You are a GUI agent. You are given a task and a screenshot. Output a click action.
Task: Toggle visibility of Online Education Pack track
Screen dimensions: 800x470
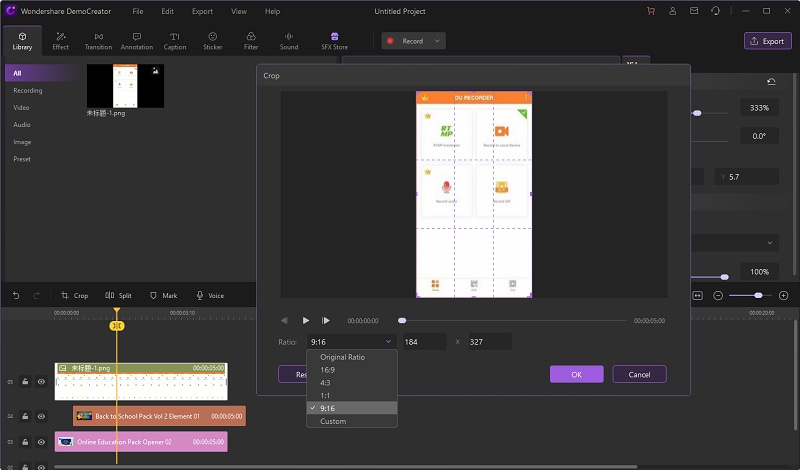click(x=41, y=442)
